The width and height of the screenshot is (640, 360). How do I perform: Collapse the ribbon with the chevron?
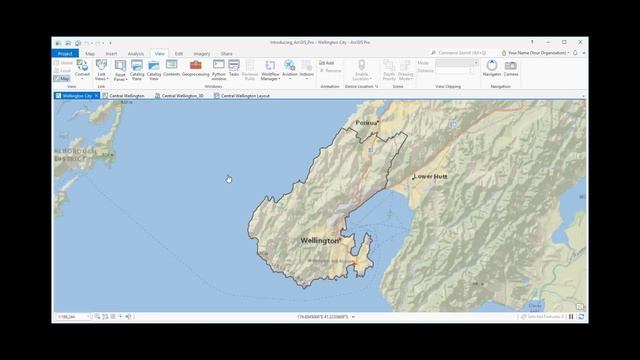click(x=584, y=53)
